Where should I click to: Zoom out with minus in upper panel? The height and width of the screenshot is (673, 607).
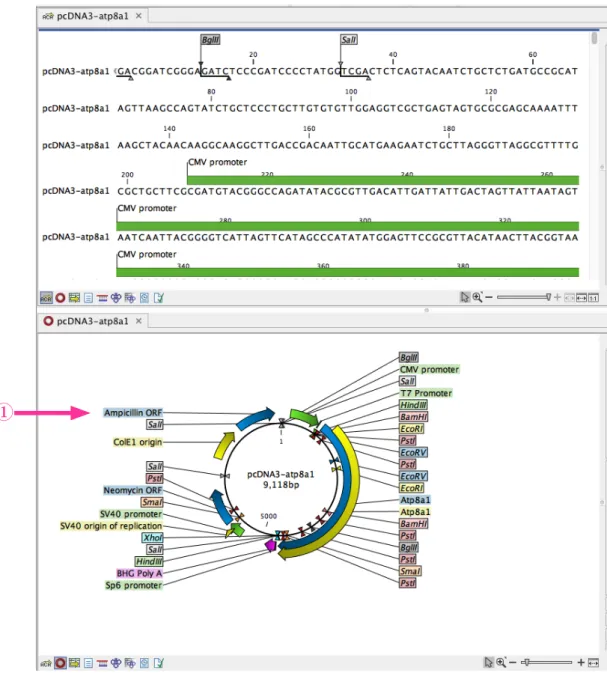tap(489, 297)
